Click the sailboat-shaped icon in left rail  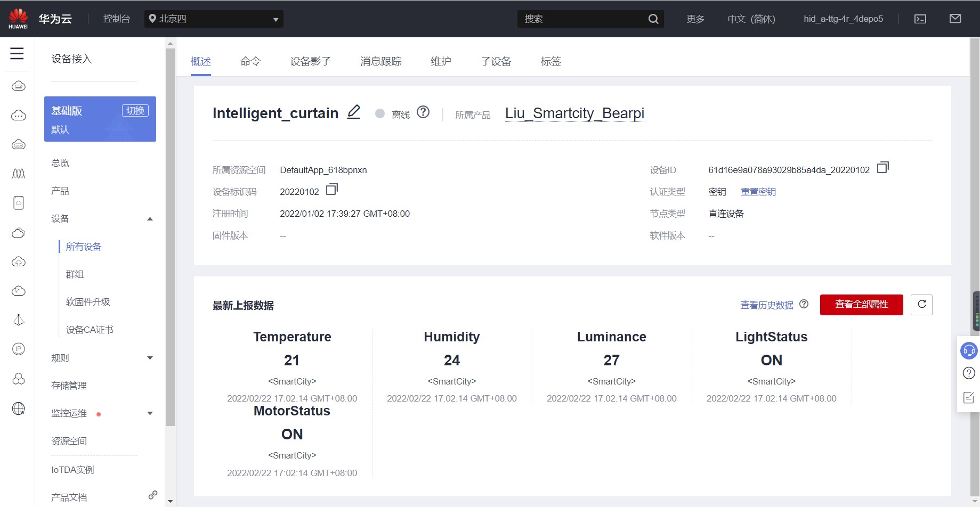pos(19,320)
